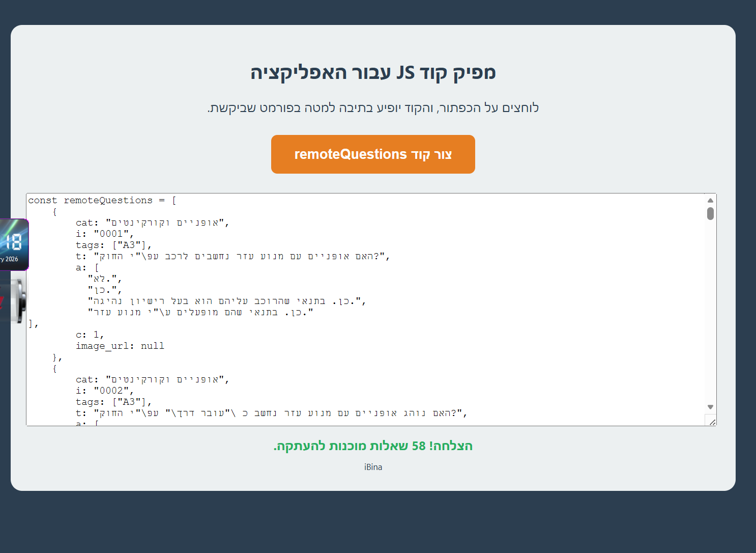The image size is (756, 553).
Task: Click the orange remoteQuestions generate button
Action: point(373,154)
